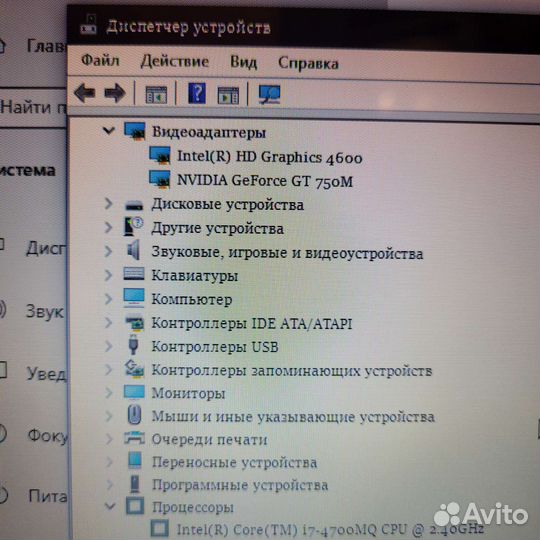Click the Back arrow toolbar button
This screenshot has height=540, width=540.
tap(84, 92)
